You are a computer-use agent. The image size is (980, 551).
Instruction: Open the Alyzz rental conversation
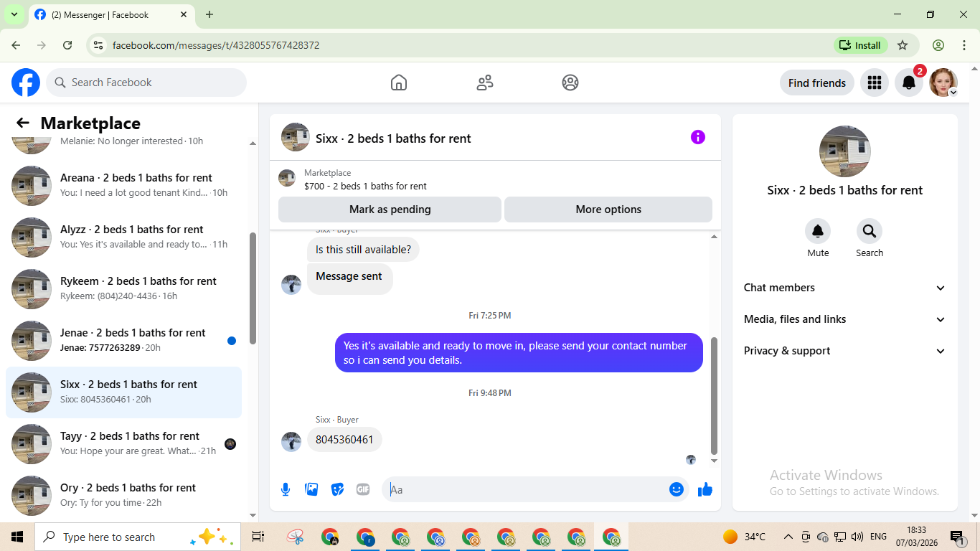tap(123, 237)
